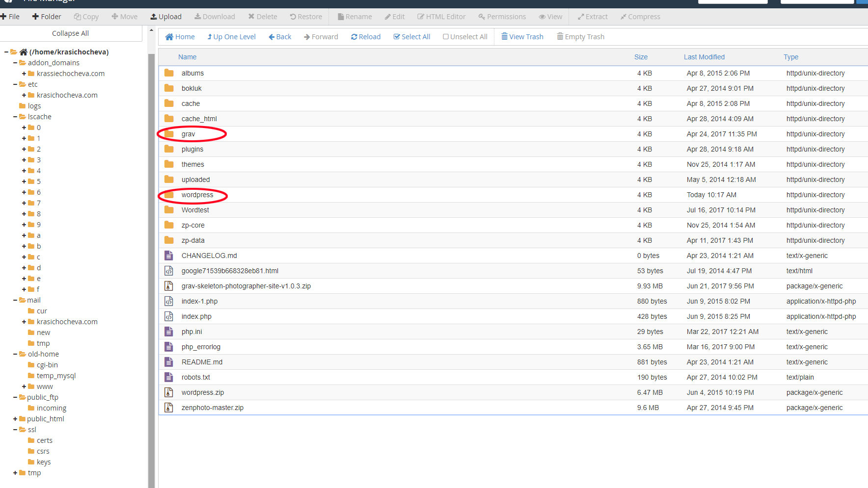Click Empty Trash
This screenshot has height=488, width=868.
click(581, 37)
